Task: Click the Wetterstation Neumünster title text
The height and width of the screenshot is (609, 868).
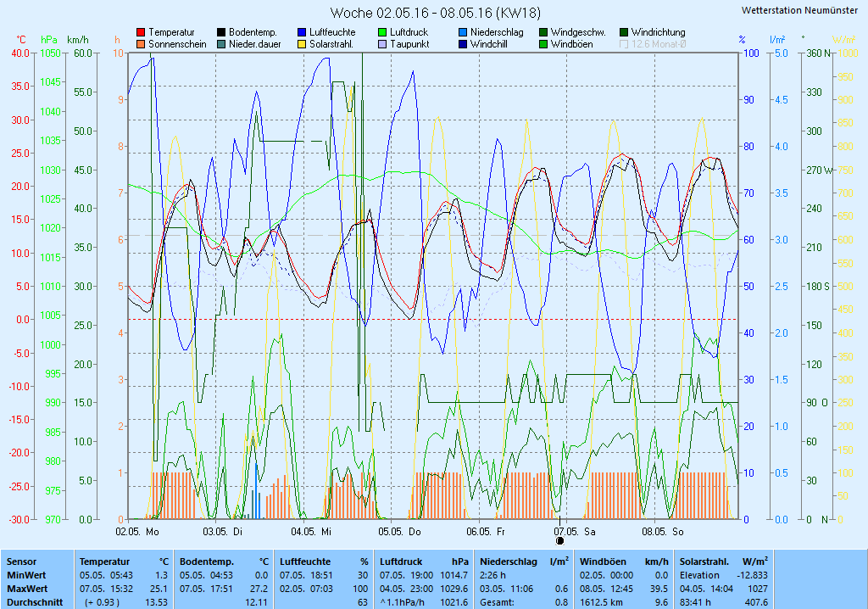Action: click(798, 10)
